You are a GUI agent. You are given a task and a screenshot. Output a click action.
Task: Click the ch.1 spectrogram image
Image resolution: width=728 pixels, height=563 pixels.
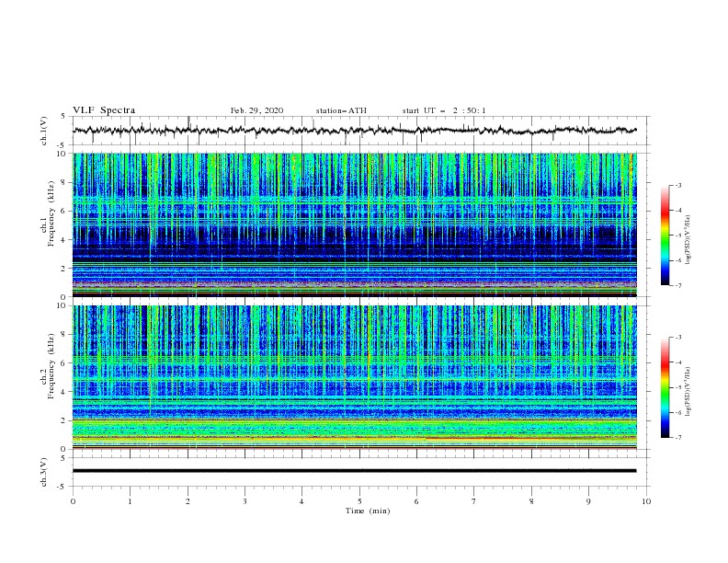(355, 224)
